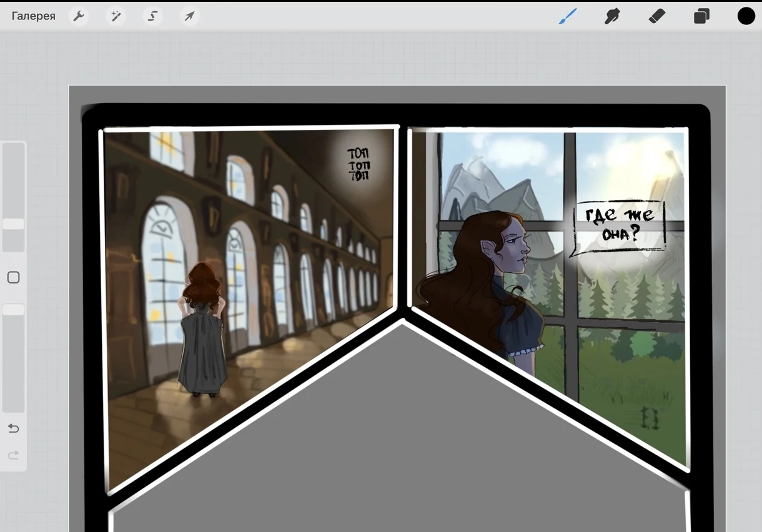Click the brush opacity slider handle
762x532 pixels.
(x=13, y=310)
